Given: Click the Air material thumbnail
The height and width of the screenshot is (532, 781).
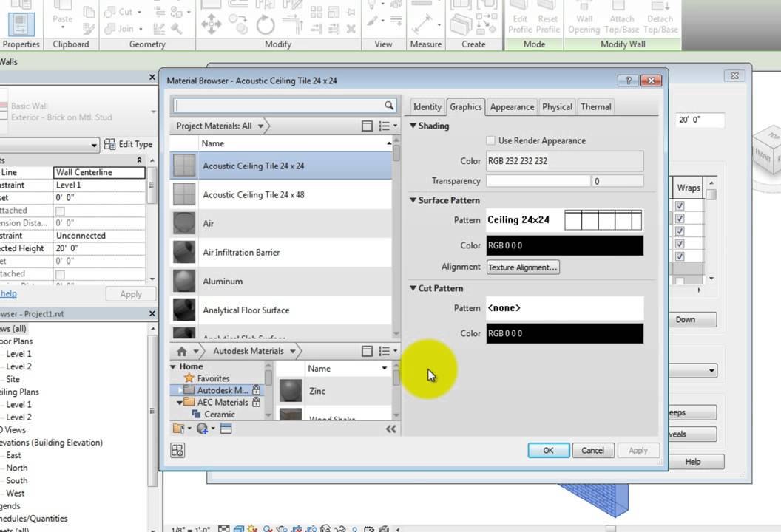Looking at the screenshot, I should pos(184,223).
